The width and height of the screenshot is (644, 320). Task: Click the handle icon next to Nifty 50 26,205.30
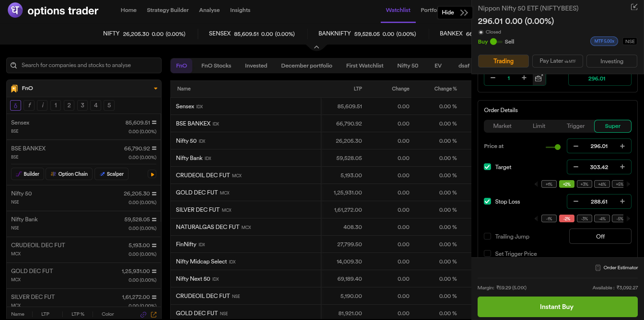[x=154, y=194]
